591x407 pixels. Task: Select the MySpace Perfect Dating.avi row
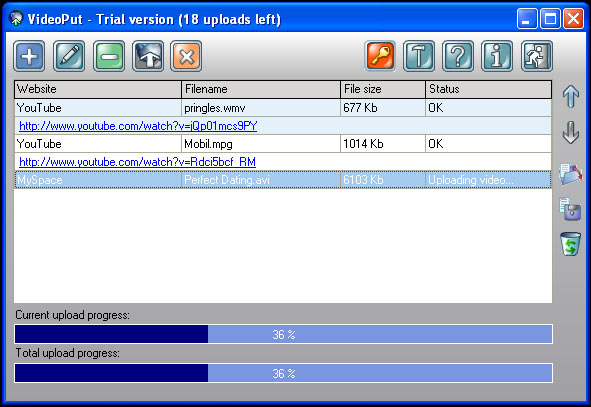pos(283,180)
